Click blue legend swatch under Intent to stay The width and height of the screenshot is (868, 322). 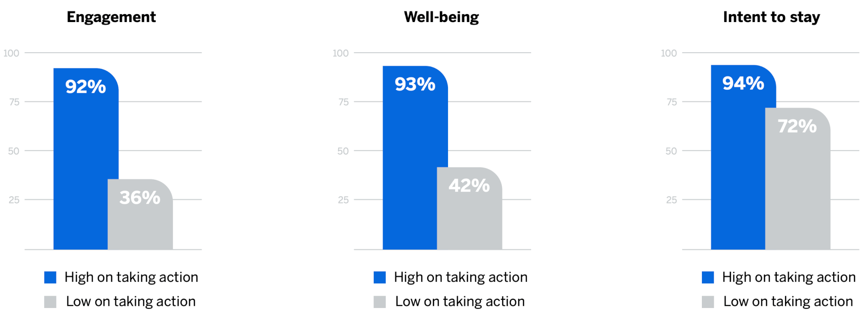pyautogui.click(x=708, y=278)
